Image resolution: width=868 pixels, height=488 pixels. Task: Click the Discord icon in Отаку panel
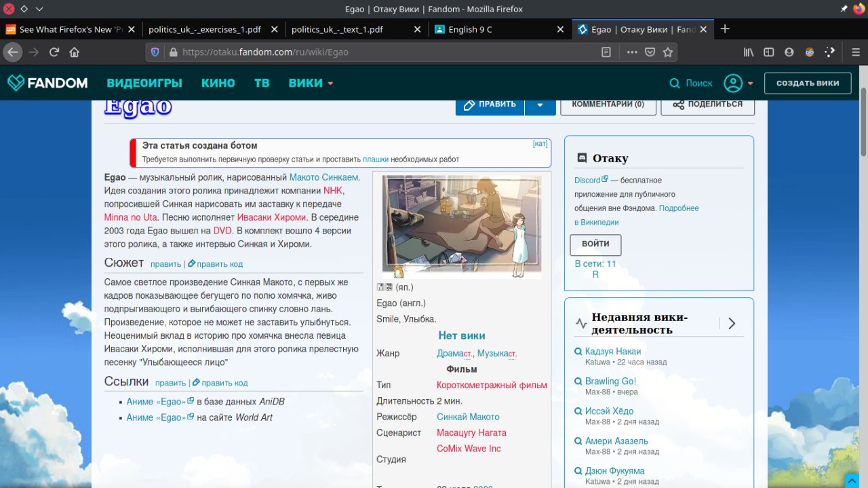581,158
